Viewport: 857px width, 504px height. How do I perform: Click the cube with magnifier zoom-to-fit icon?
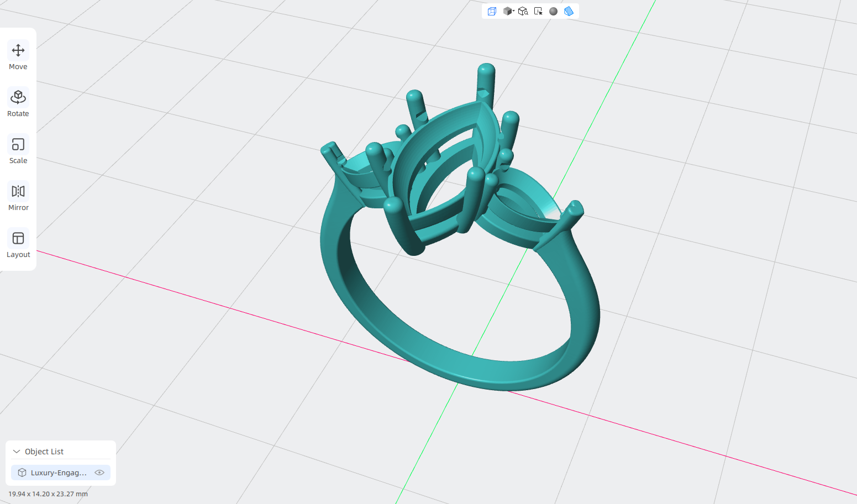point(523,11)
